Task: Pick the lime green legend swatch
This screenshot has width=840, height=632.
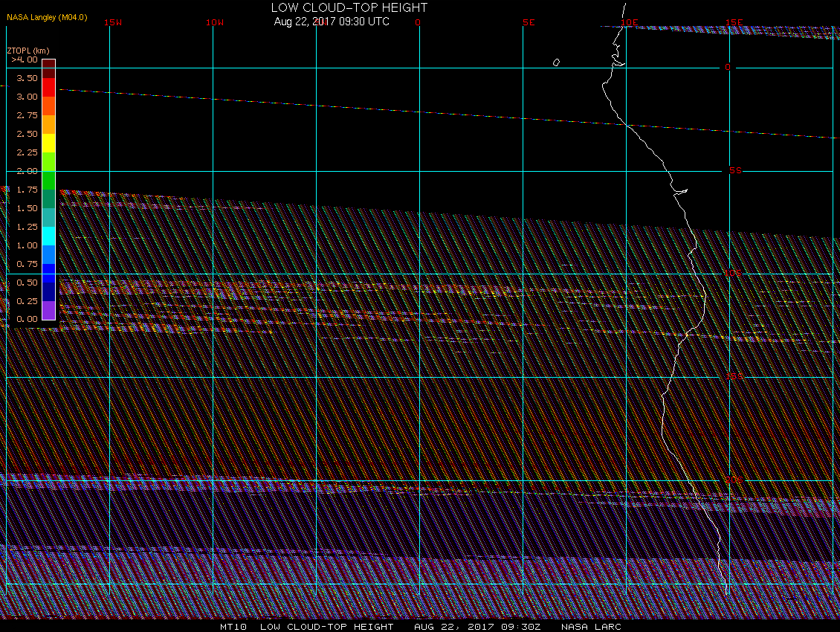Action: (49, 161)
